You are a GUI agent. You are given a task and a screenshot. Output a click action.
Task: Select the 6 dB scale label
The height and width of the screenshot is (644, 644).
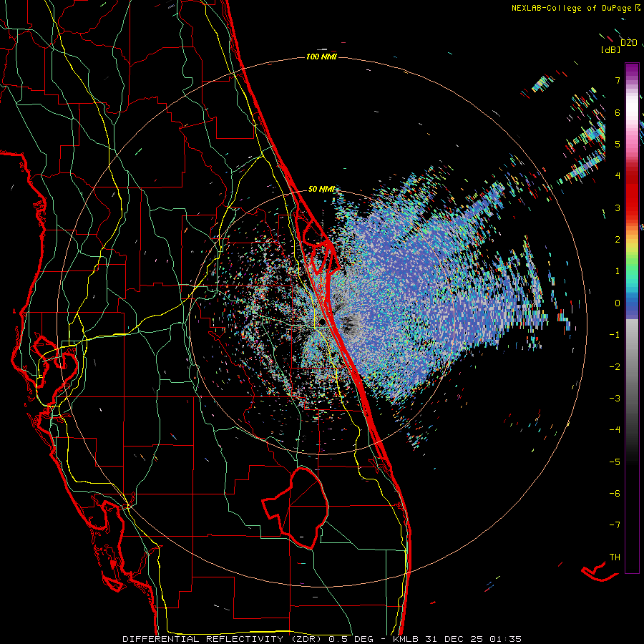[618, 112]
